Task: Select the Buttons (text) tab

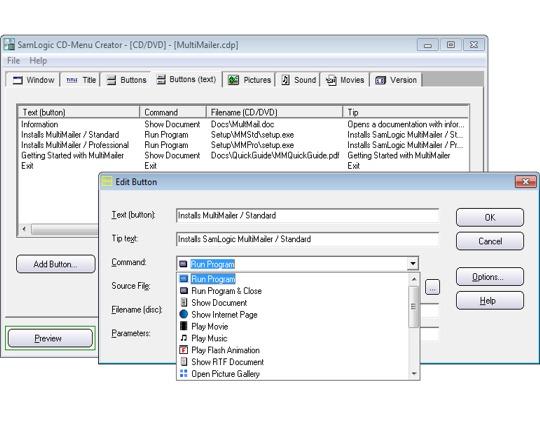Action: (x=186, y=80)
